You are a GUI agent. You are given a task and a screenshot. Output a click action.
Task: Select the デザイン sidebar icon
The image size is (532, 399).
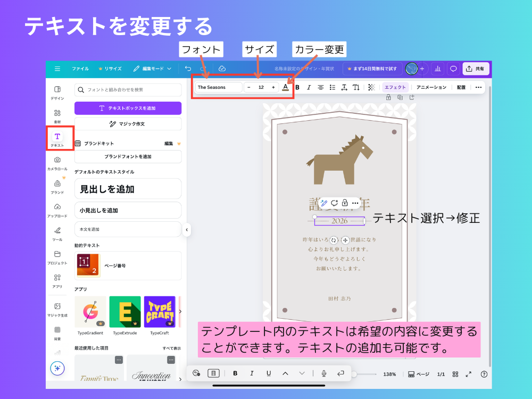pyautogui.click(x=57, y=89)
